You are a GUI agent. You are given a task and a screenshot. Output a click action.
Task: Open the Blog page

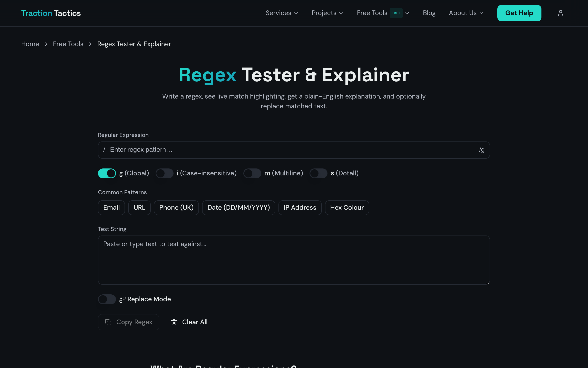point(429,13)
